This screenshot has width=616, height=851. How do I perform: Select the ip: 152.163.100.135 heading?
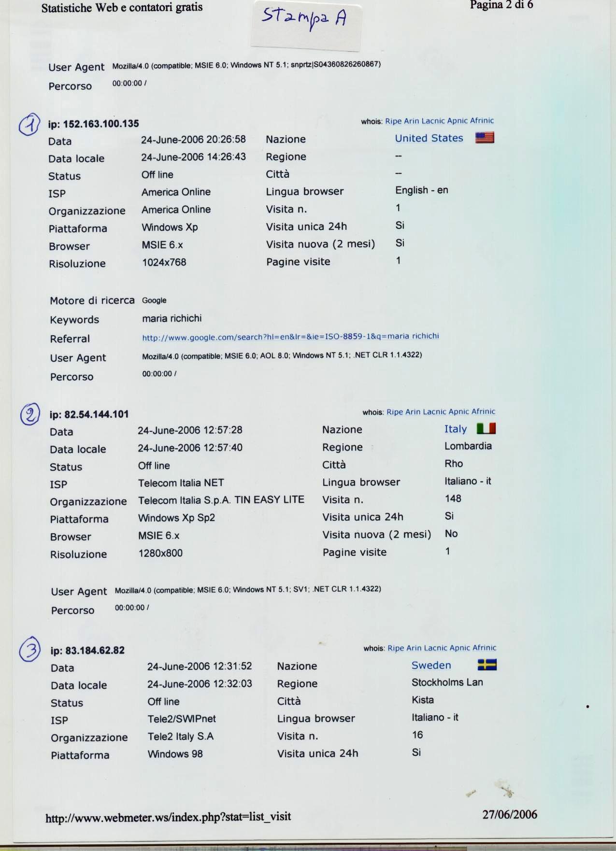tap(93, 124)
